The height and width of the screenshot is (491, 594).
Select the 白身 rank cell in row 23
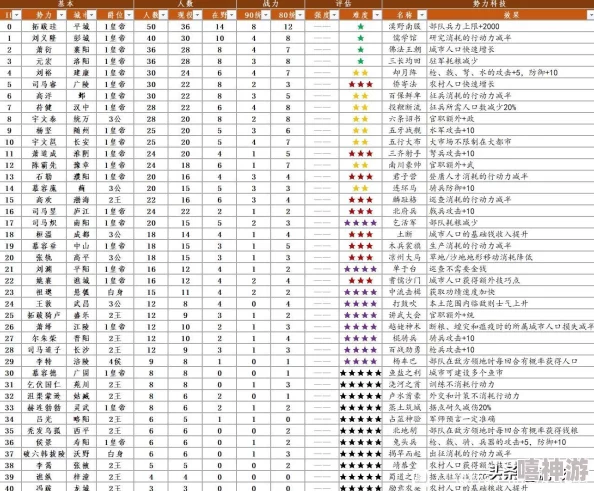tap(115, 292)
